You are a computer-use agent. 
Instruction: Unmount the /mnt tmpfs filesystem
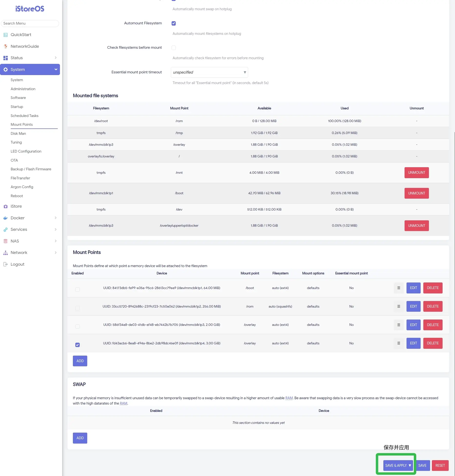(416, 173)
